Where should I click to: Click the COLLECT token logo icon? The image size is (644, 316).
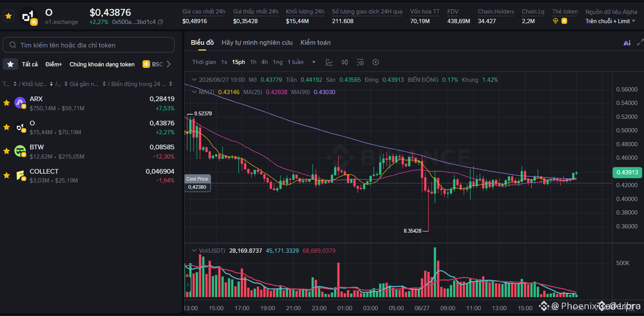(x=20, y=176)
